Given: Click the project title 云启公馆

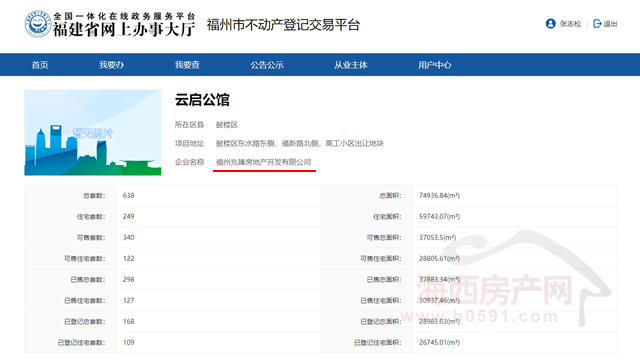Looking at the screenshot, I should click(x=202, y=100).
